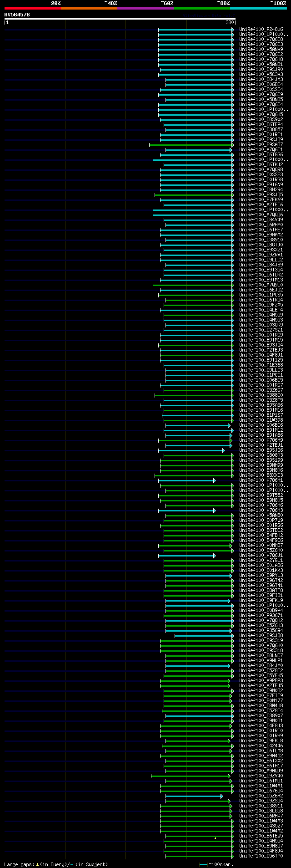Click hit label UniRef100_B7FK69

(x=261, y=200)
